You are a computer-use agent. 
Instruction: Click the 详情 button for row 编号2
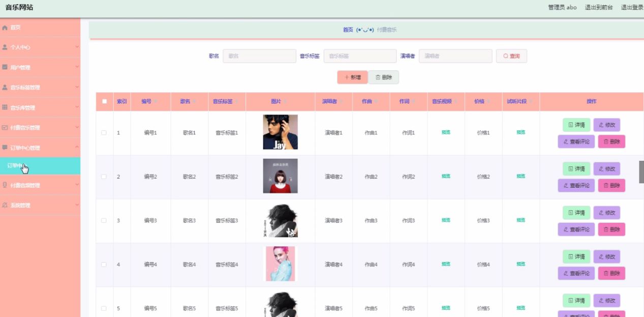pos(576,168)
